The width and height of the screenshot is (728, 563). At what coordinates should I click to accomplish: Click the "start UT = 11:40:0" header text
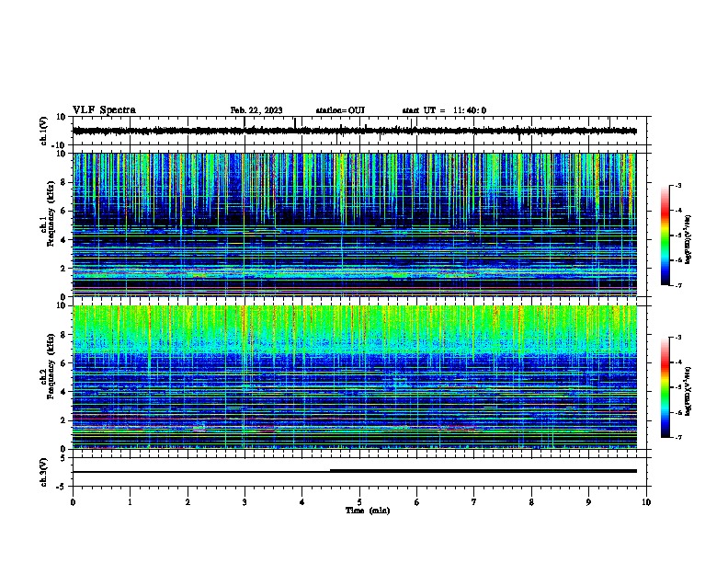[444, 110]
